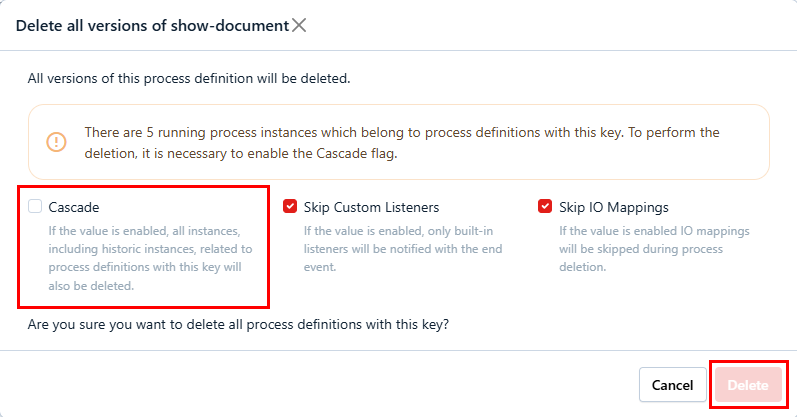
Task: Click the orange warning exclamation icon
Action: click(57, 142)
